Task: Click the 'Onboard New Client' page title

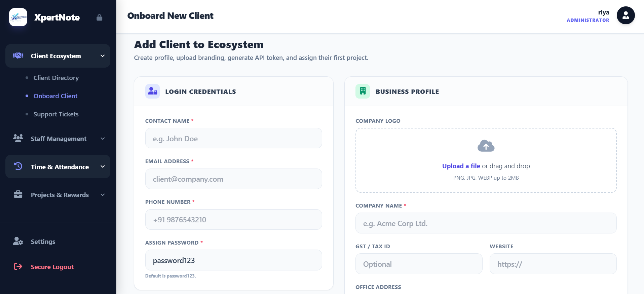Action: 171,16
